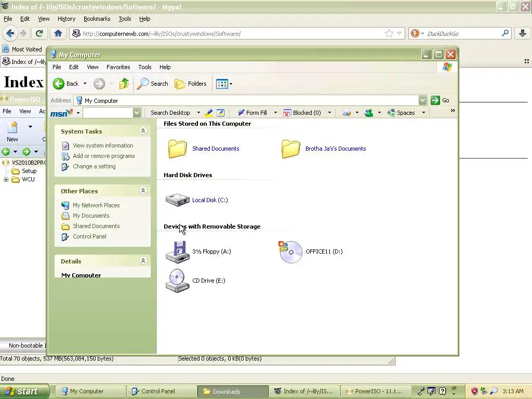Click the network connection tray icon
Screen dimensions: 532x399
484,391
